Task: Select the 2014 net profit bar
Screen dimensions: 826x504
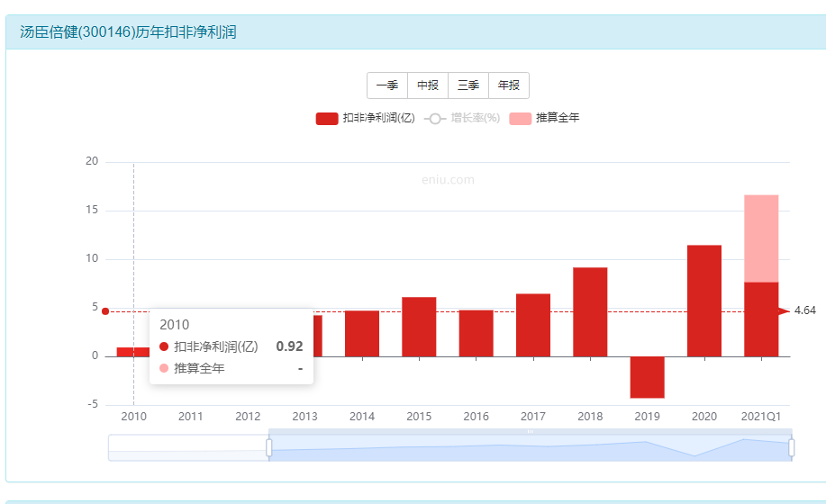Action: pos(362,334)
